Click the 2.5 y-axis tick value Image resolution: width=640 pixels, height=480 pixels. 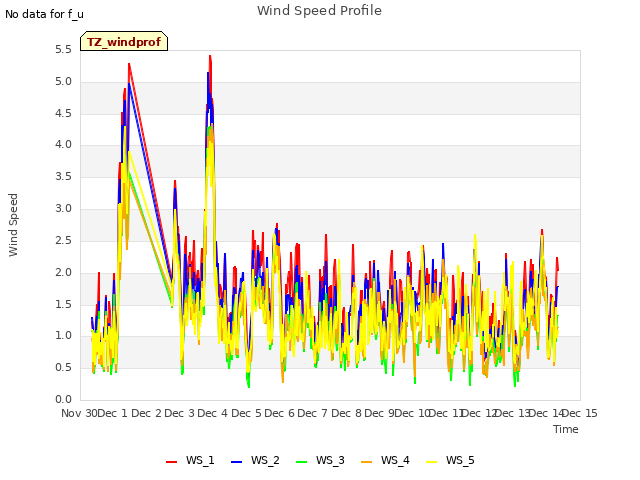click(x=63, y=240)
